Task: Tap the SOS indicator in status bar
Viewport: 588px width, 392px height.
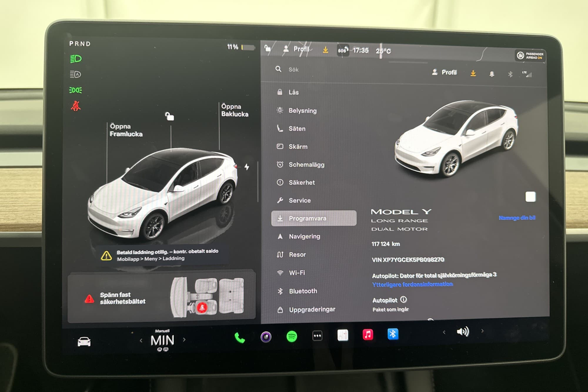Action: tap(343, 50)
